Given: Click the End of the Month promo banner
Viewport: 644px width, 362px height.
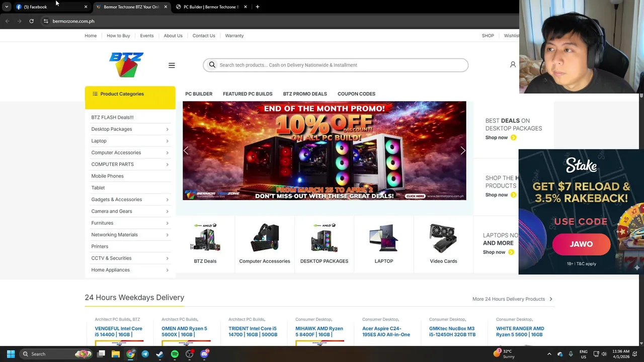Looking at the screenshot, I should point(325,151).
